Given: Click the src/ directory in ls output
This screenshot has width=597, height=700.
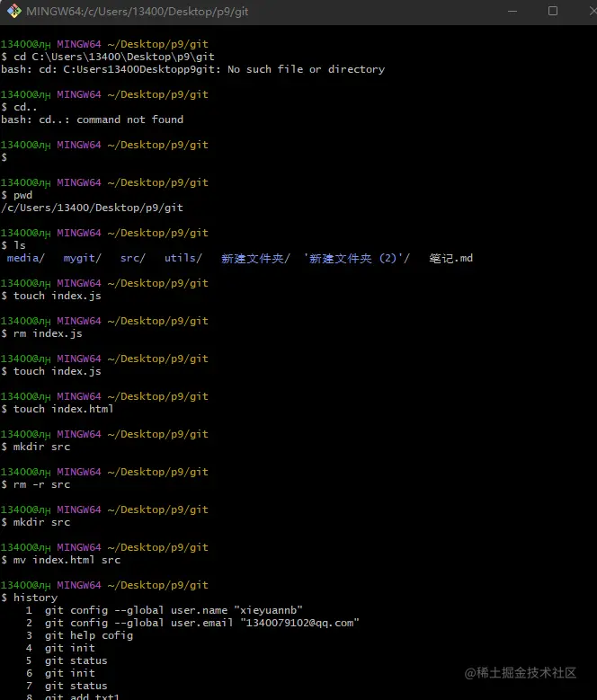Looking at the screenshot, I should 133,258.
